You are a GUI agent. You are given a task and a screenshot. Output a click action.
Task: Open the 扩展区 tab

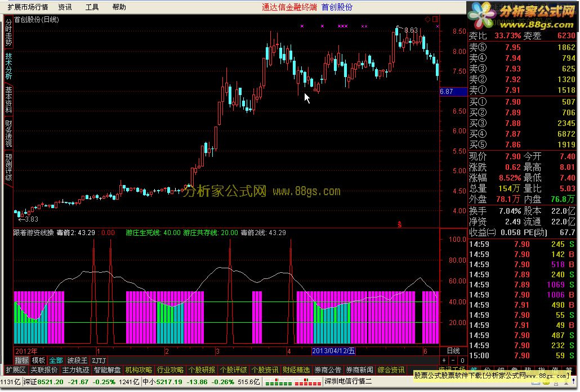click(16, 370)
